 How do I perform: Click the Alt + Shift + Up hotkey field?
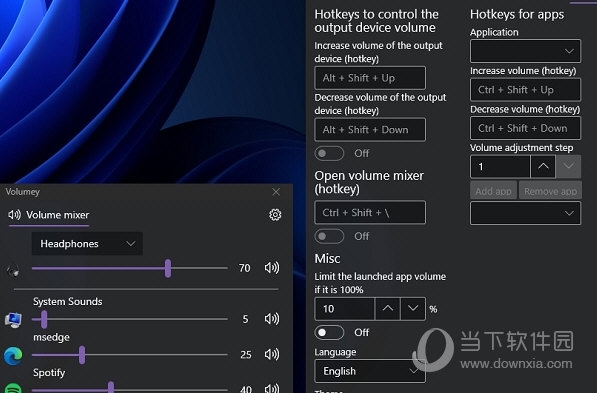[x=370, y=78]
